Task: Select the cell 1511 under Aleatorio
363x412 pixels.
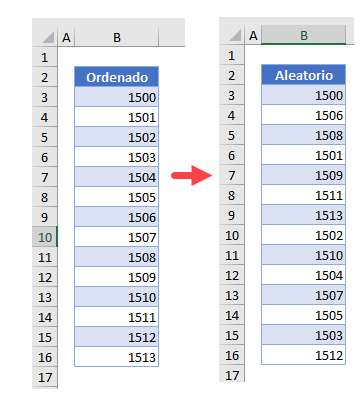Action: 304,195
